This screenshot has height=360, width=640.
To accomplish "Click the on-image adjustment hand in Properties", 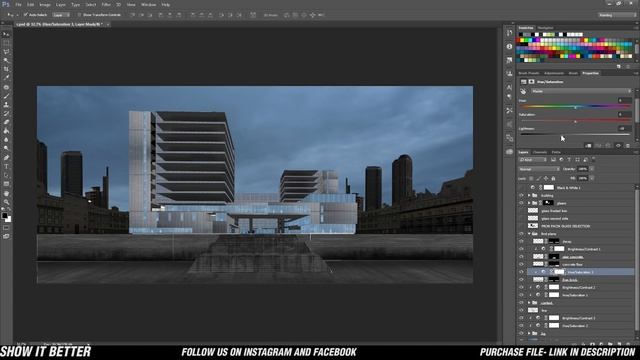I will pyautogui.click(x=523, y=91).
